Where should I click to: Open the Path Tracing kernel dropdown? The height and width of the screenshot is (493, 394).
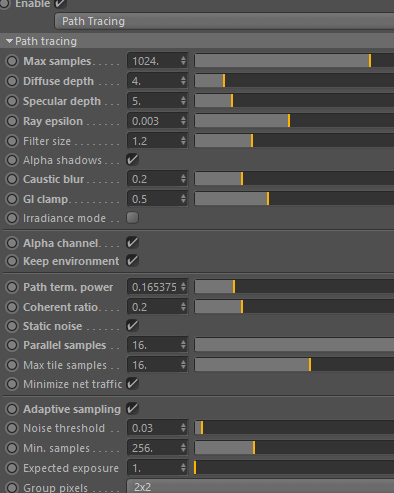224,21
